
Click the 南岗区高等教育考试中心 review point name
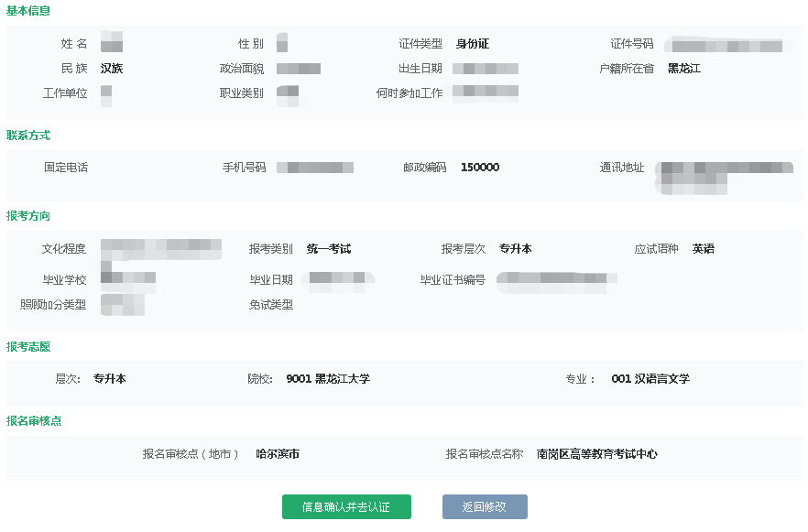[x=597, y=454]
